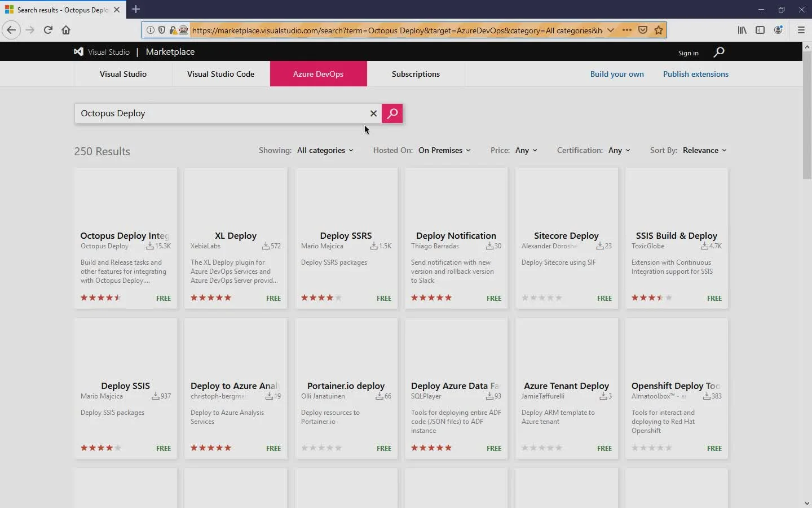This screenshot has width=812, height=508.
Task: Show site information in address bar
Action: 151,30
